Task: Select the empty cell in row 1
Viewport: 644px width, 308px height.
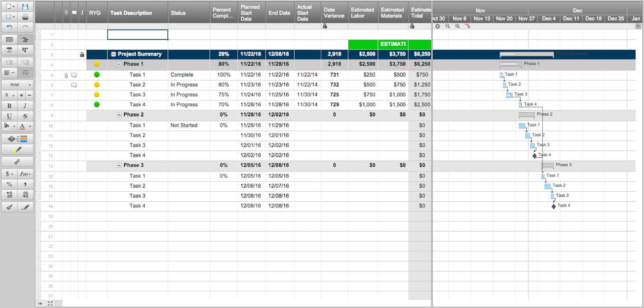Action: click(138, 35)
